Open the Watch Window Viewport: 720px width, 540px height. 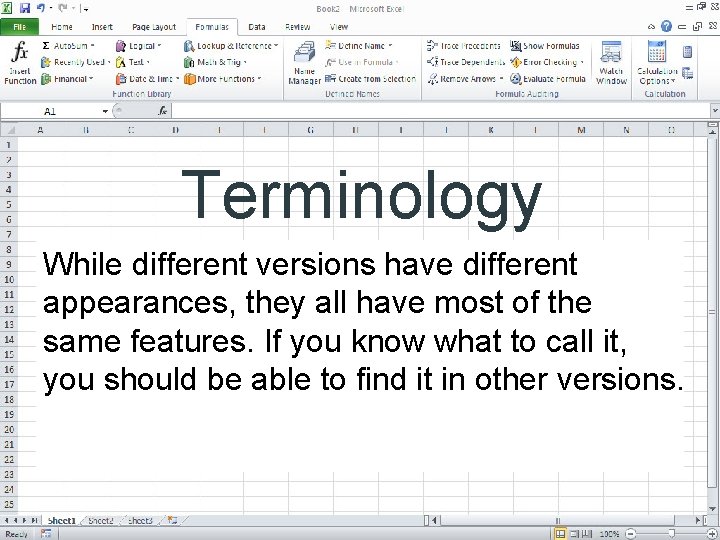click(x=611, y=62)
